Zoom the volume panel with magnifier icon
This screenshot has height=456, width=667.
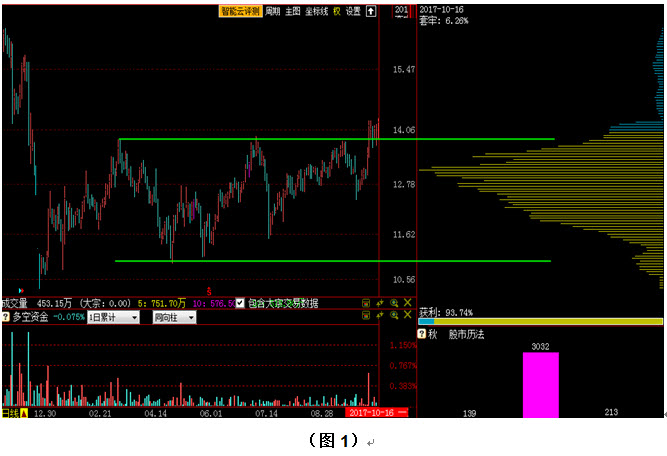394,303
